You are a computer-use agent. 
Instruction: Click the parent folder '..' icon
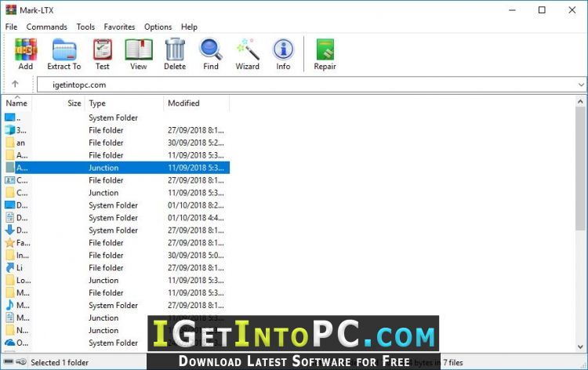9,118
